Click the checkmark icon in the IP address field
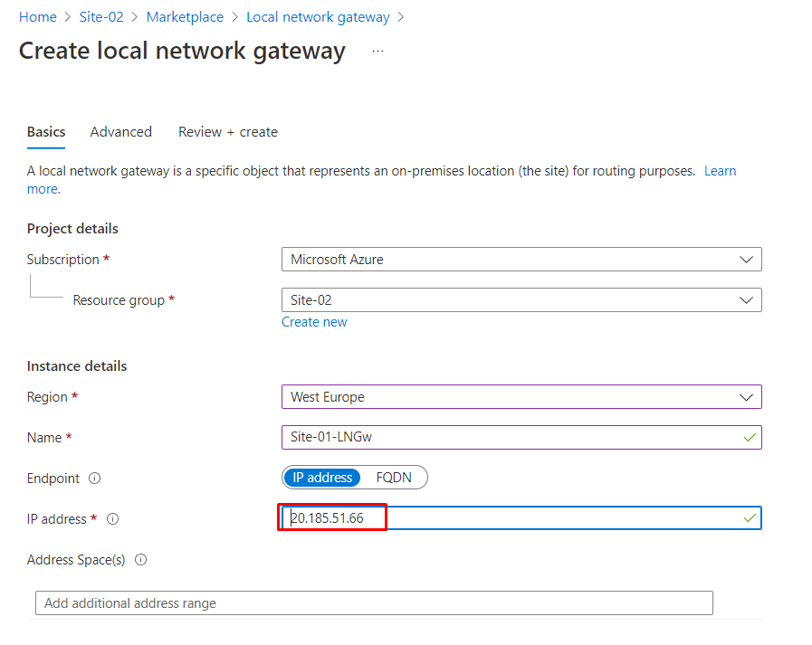 pyautogui.click(x=750, y=517)
